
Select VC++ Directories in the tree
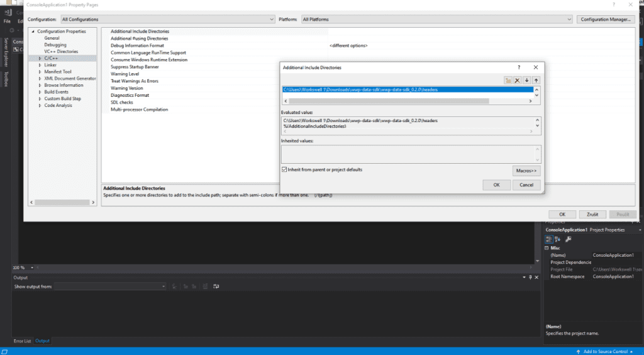tap(61, 52)
